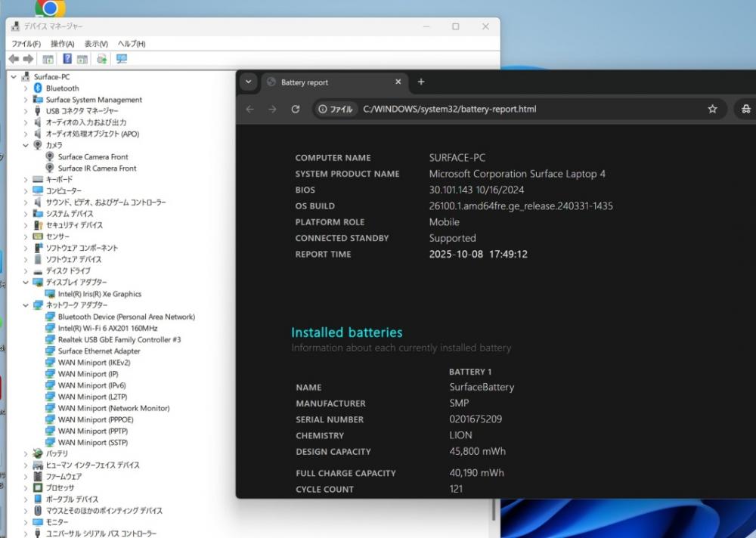Viewport: 756px width, 538px height.
Task: Click the update driver toolbar icon
Action: (x=101, y=59)
